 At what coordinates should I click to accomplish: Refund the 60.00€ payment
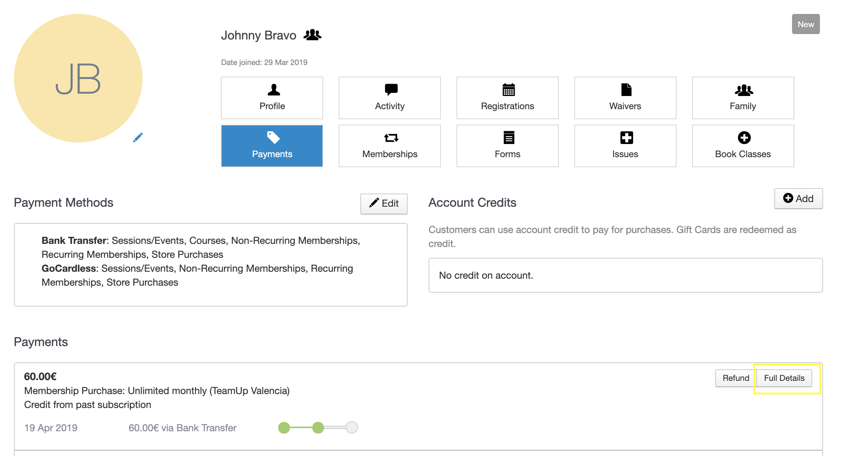coord(735,378)
